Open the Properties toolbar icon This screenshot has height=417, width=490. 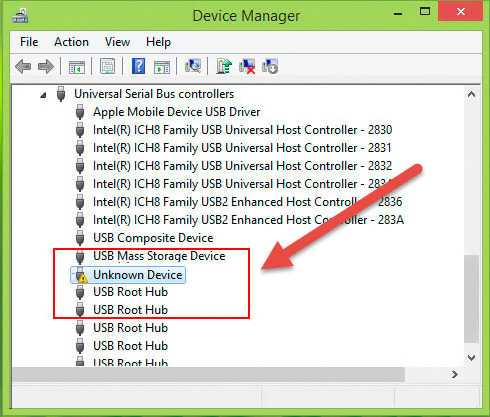tap(108, 66)
